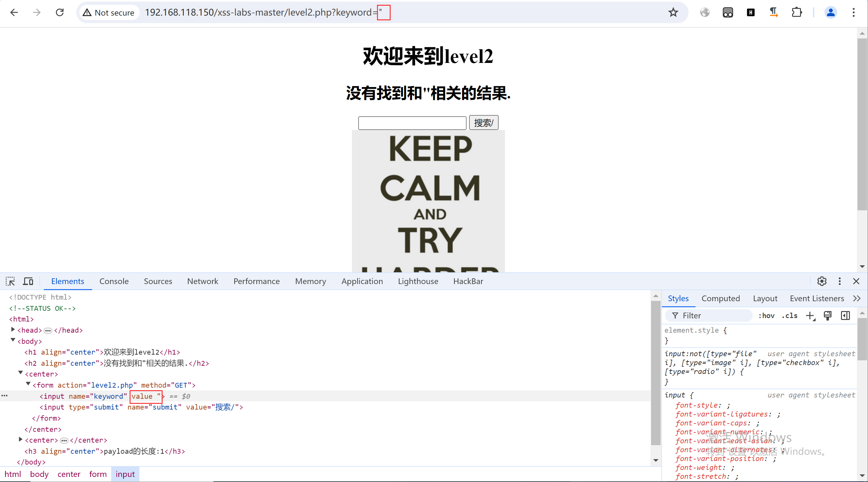Select the Event Listeners sub-tab

[x=817, y=298]
